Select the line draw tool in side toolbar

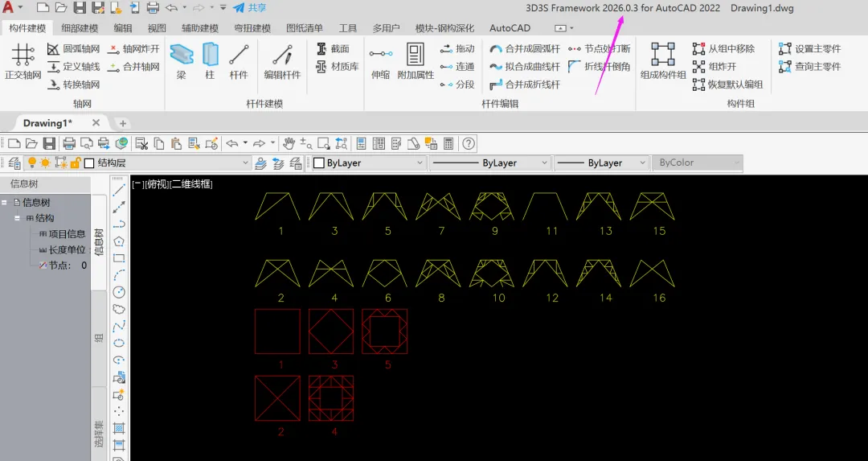[118, 190]
